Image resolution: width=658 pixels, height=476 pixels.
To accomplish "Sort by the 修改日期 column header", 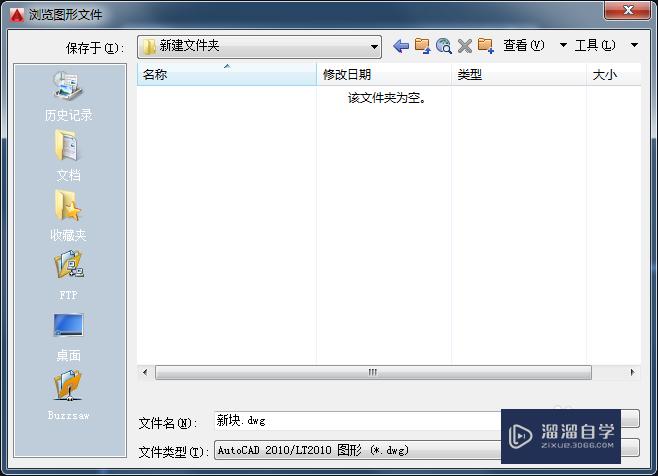I will tap(384, 75).
